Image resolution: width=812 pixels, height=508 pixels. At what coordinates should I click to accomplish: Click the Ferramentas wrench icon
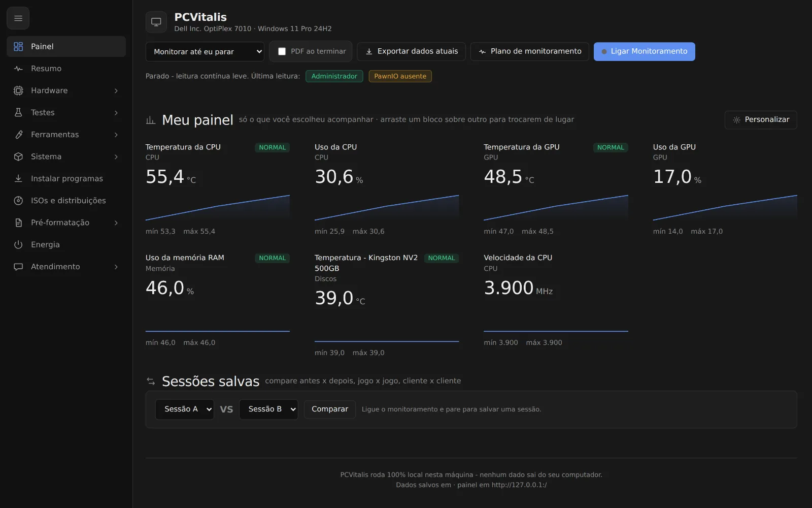click(18, 135)
